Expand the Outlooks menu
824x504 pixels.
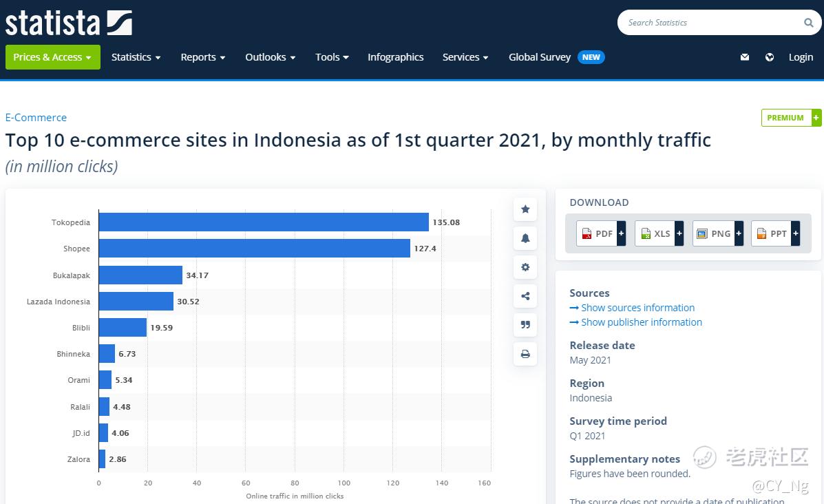[x=270, y=56]
